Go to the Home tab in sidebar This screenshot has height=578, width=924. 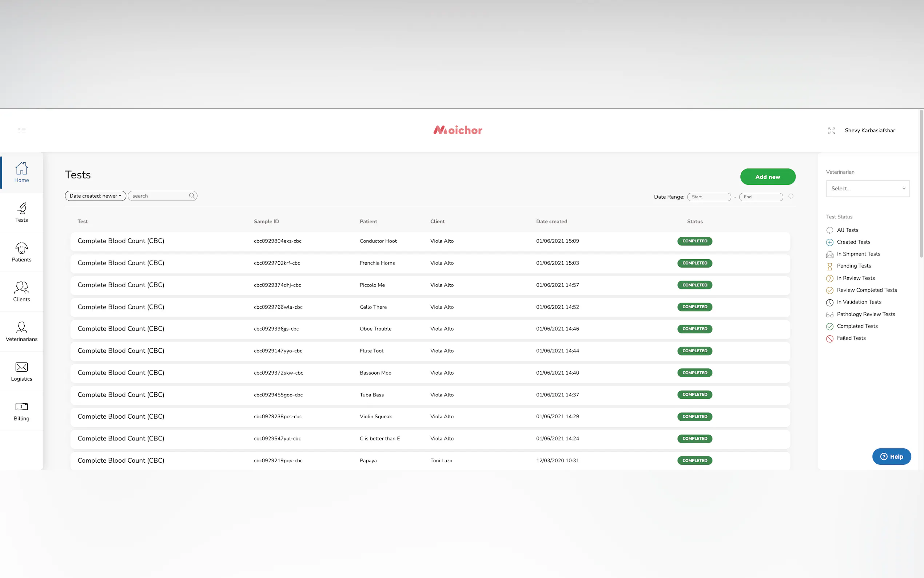(x=21, y=173)
